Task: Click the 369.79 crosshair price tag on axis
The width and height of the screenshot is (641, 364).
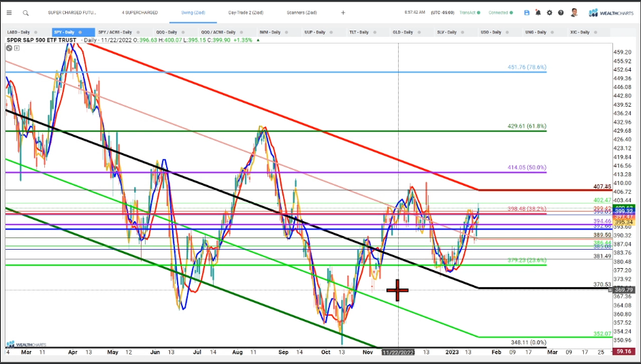Action: pyautogui.click(x=623, y=290)
